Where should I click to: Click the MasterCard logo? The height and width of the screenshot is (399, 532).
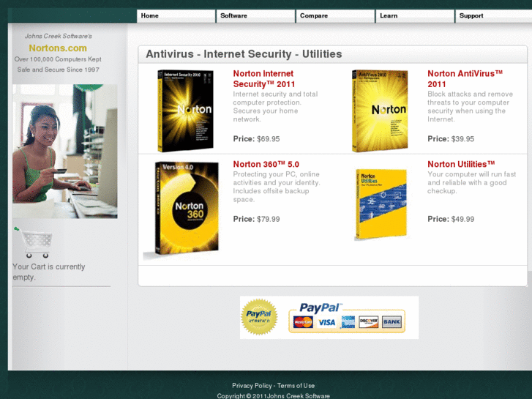pyautogui.click(x=303, y=322)
